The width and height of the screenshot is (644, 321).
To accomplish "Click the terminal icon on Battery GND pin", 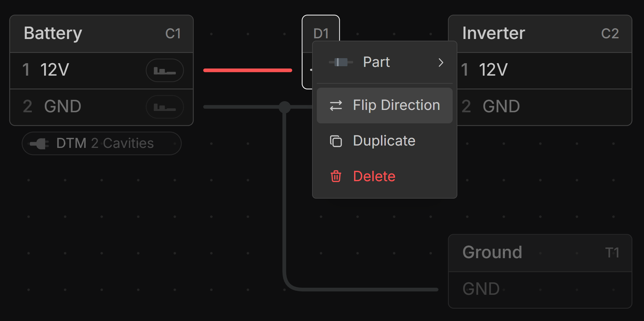I will [x=164, y=107].
